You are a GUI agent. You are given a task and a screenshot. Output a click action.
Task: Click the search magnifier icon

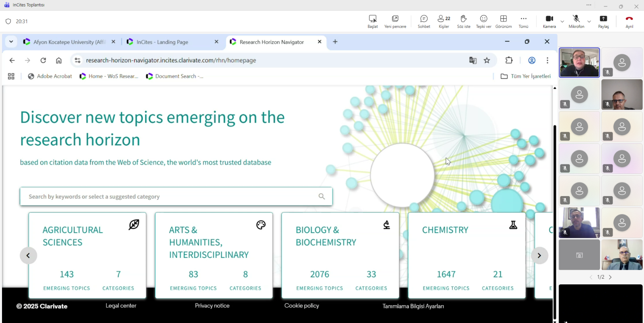(322, 197)
